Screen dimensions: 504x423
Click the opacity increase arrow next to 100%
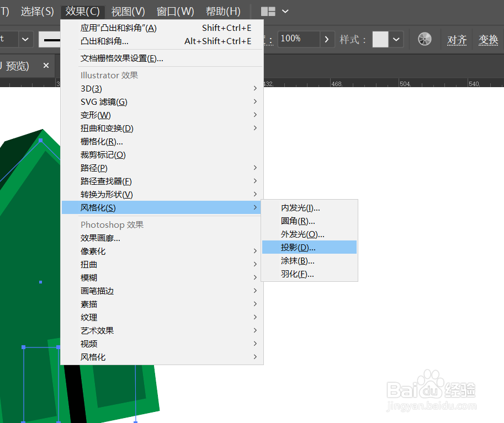[x=327, y=39]
